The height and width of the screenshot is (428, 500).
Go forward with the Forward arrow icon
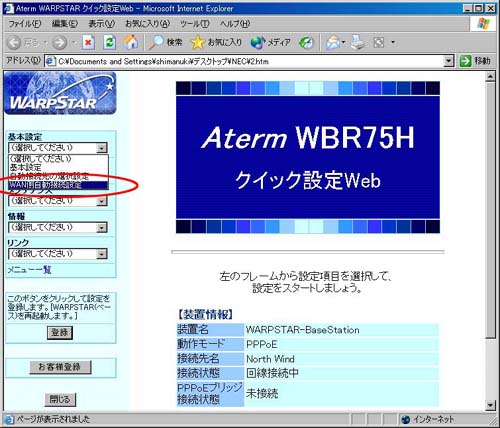[60, 42]
